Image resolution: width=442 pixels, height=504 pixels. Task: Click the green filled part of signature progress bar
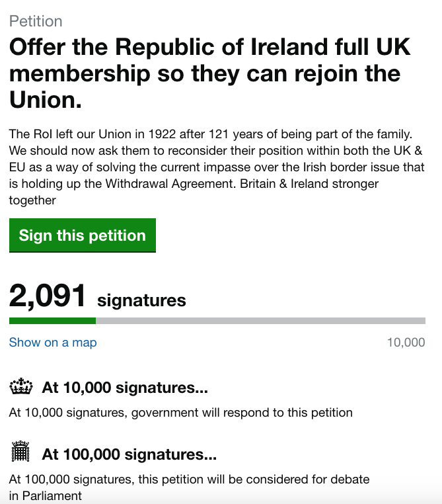tap(52, 321)
